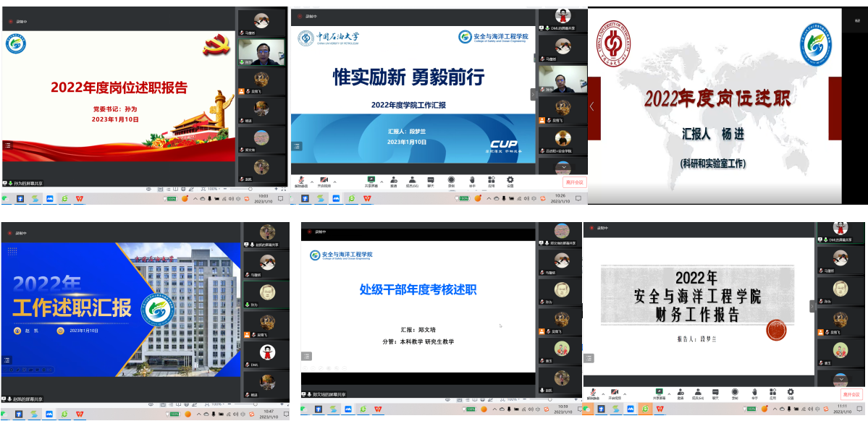Click slide menu icon on the 孙为 report slide
868x421 pixels.
[8, 145]
